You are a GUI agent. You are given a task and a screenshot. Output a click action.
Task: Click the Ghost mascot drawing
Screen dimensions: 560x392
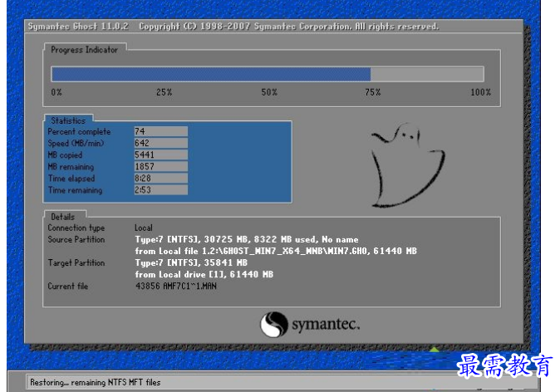[x=407, y=165]
